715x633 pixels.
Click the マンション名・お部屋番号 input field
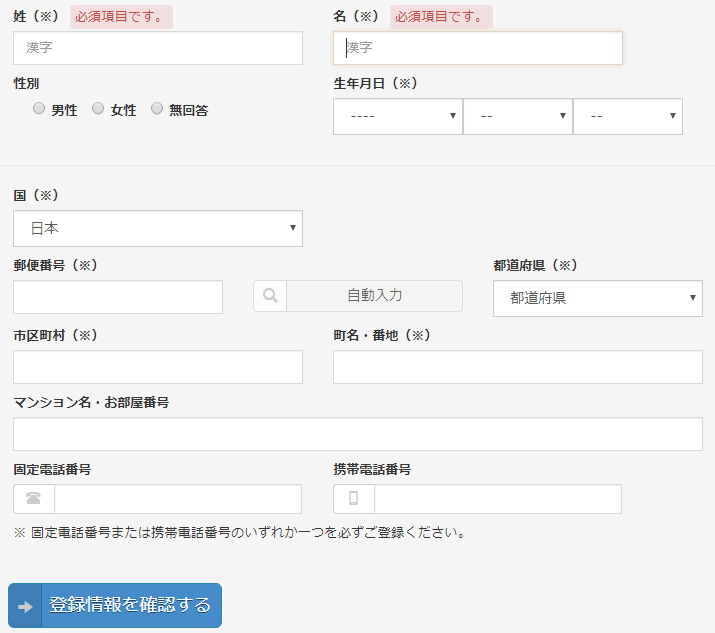point(358,434)
